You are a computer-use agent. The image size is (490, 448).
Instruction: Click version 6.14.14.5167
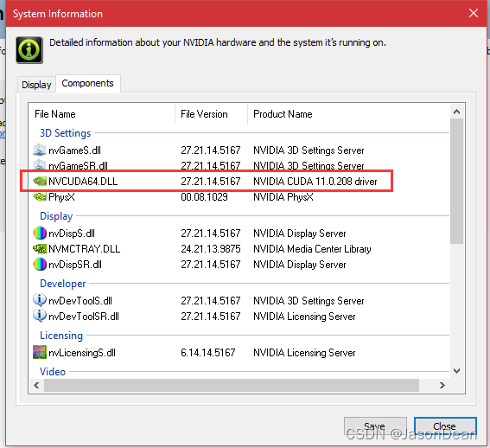[x=207, y=353]
